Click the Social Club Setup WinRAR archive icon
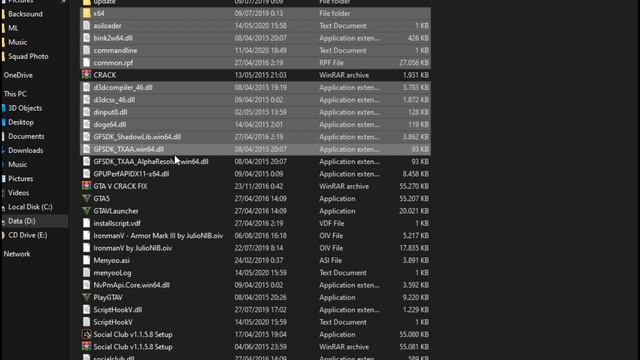 click(x=86, y=347)
